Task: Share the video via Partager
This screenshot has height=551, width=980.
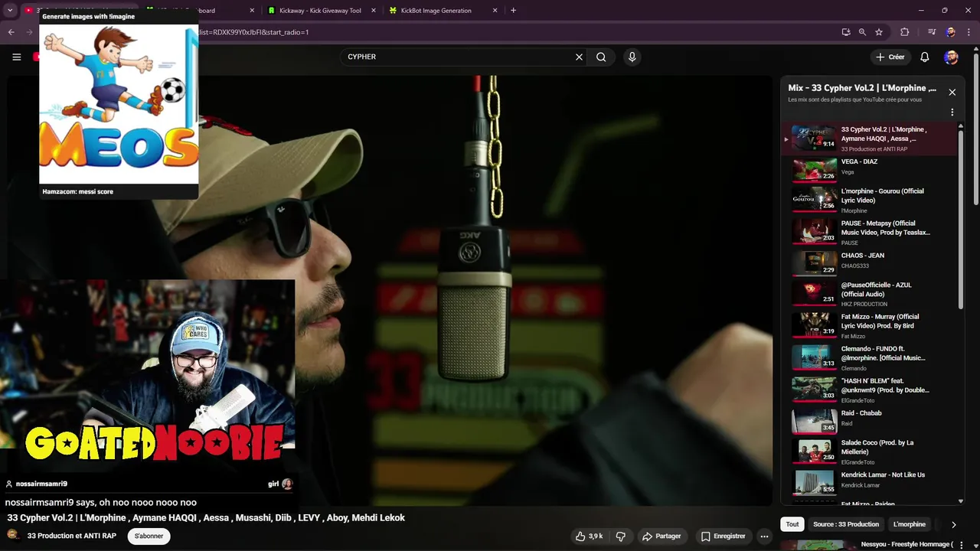Action: pyautogui.click(x=661, y=536)
